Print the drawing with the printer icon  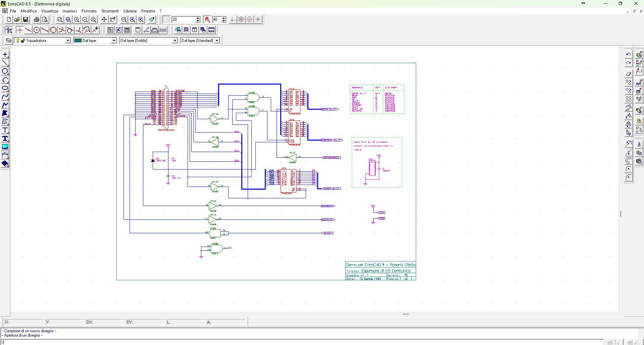[37, 19]
